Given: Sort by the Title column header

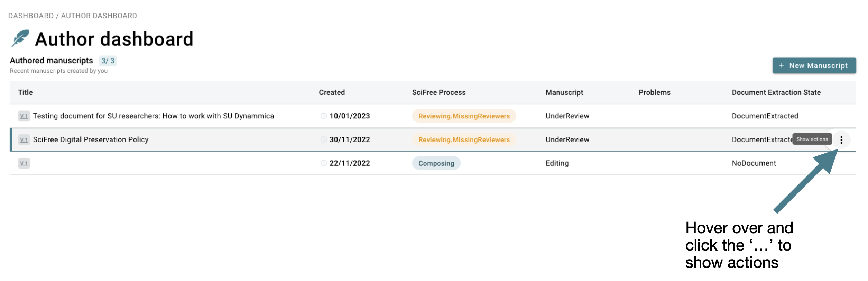Looking at the screenshot, I should pos(25,92).
